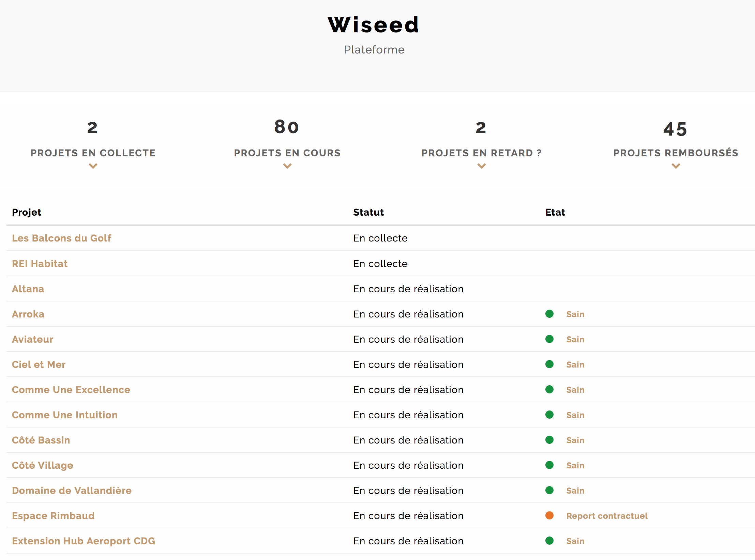The width and height of the screenshot is (755, 560).
Task: Open the Arroka project link
Action: (28, 314)
